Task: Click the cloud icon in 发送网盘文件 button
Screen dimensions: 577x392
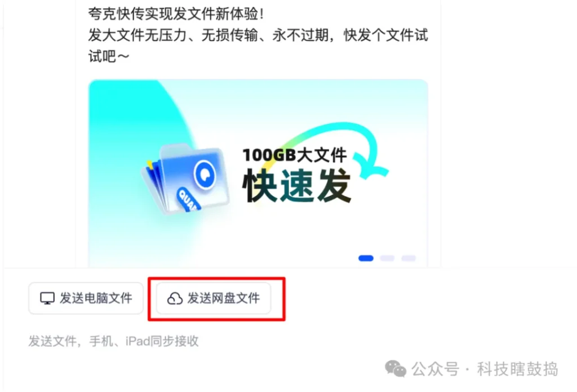Action: pyautogui.click(x=175, y=299)
